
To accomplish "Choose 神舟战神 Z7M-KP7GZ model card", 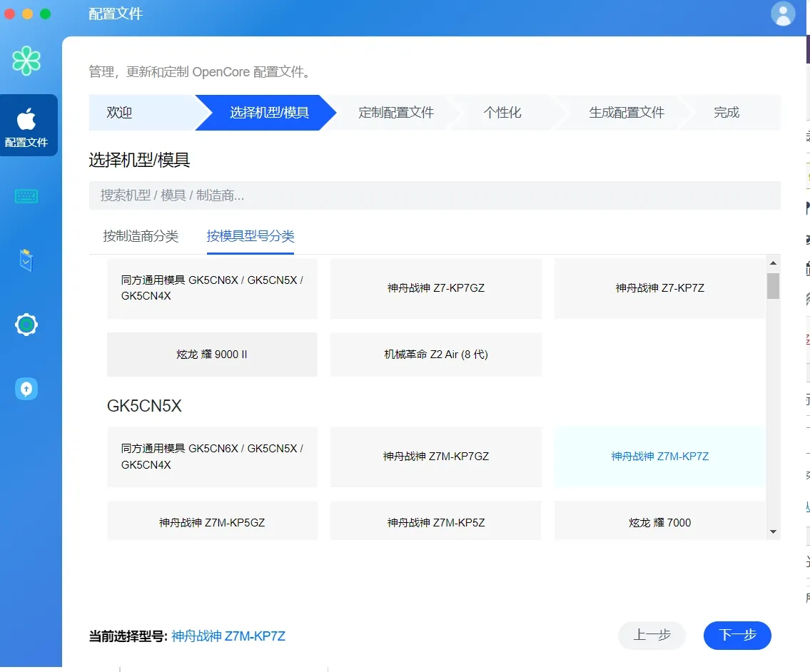I will pos(436,457).
